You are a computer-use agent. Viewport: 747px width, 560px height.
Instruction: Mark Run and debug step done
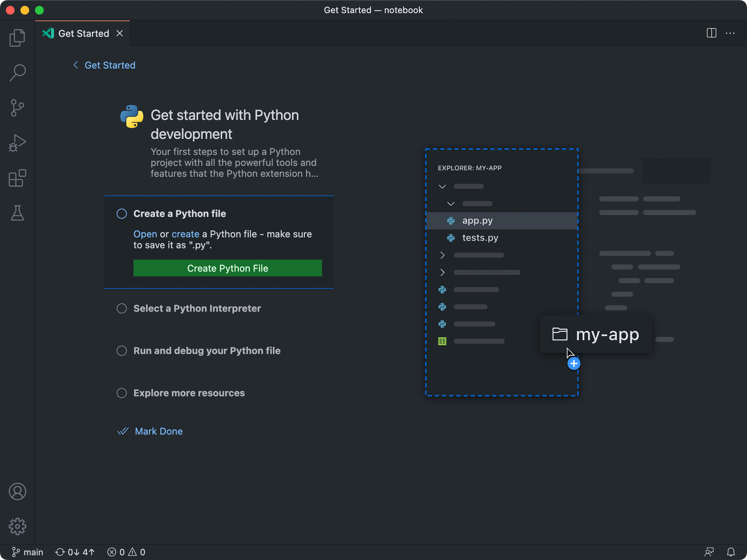[x=122, y=351]
